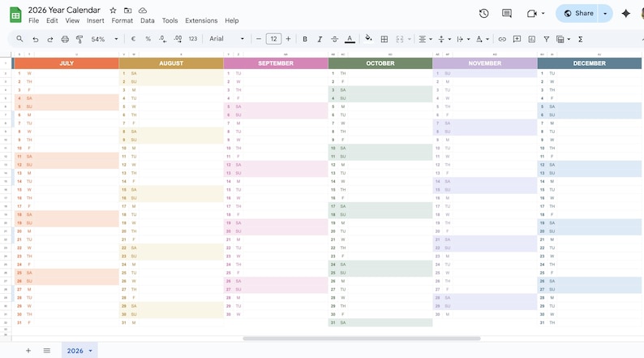Add a new sheet with plus
The width and height of the screenshot is (644, 358).
28,351
